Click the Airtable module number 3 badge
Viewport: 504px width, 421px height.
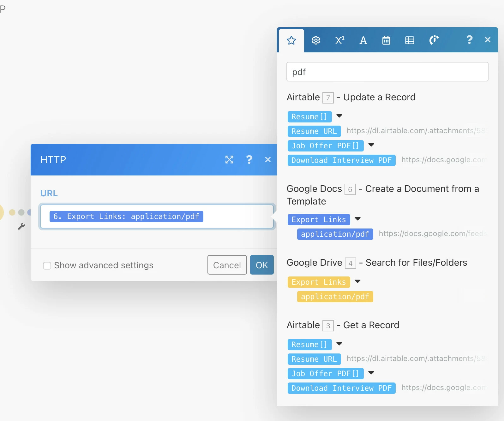[328, 326]
